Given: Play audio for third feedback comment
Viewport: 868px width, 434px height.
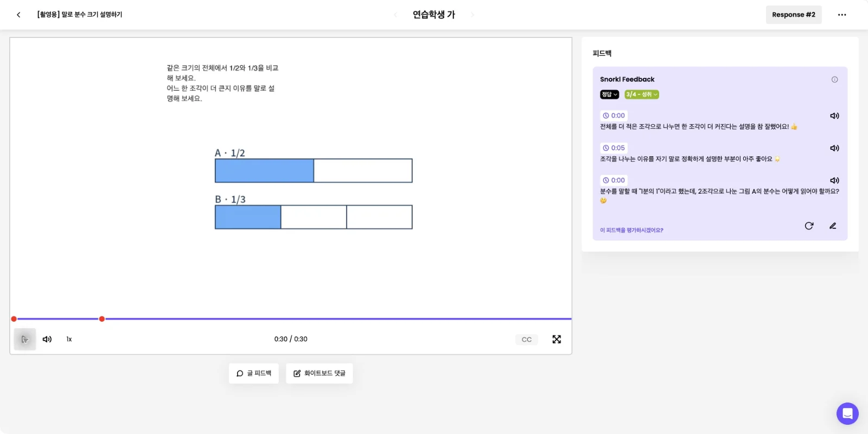Looking at the screenshot, I should [834, 180].
